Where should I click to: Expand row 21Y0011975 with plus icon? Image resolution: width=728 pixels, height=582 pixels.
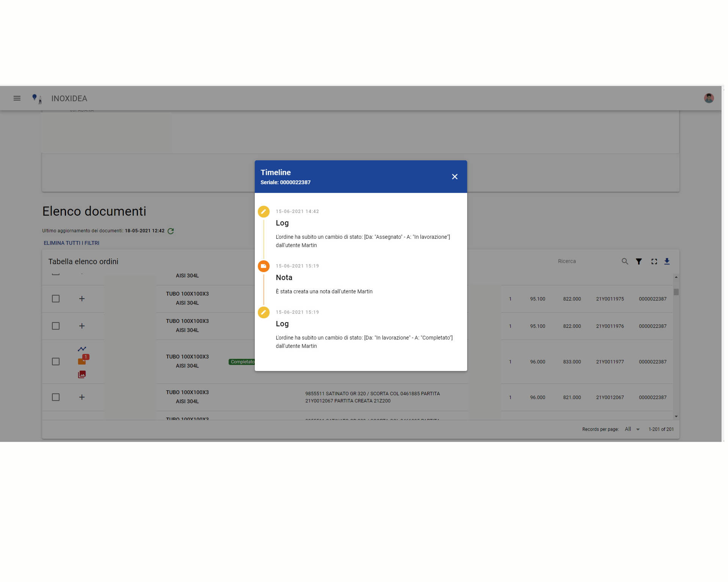(82, 299)
